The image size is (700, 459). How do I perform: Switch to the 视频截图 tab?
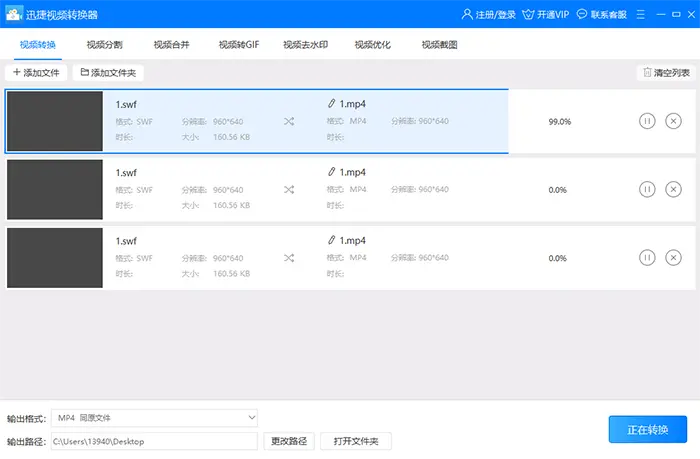[x=440, y=45]
